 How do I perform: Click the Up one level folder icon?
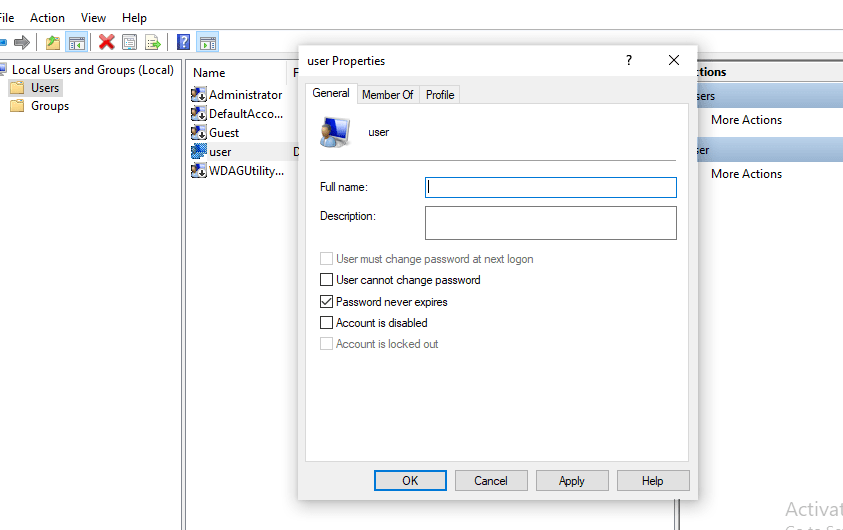tap(53, 42)
